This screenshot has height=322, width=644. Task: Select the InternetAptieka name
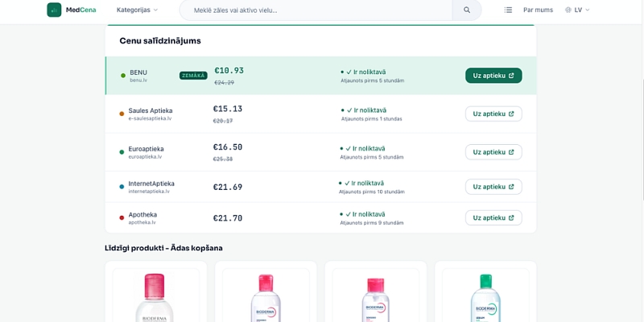(x=151, y=184)
